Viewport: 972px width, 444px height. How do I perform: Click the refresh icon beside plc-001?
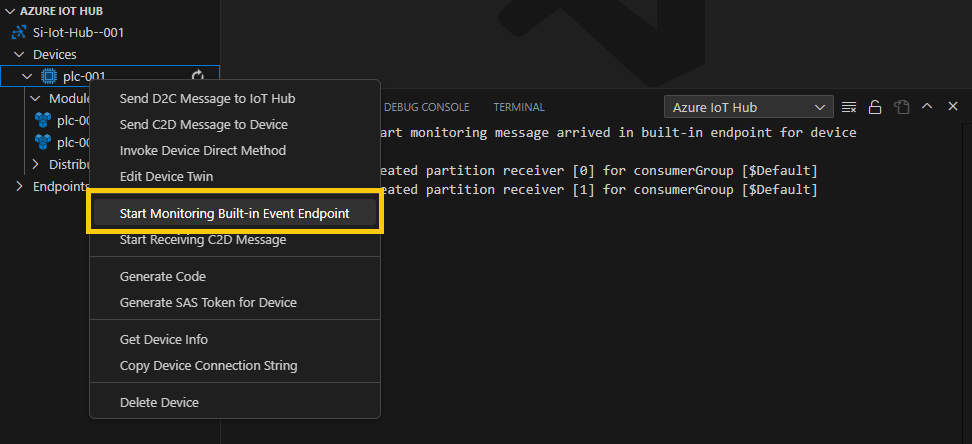198,76
